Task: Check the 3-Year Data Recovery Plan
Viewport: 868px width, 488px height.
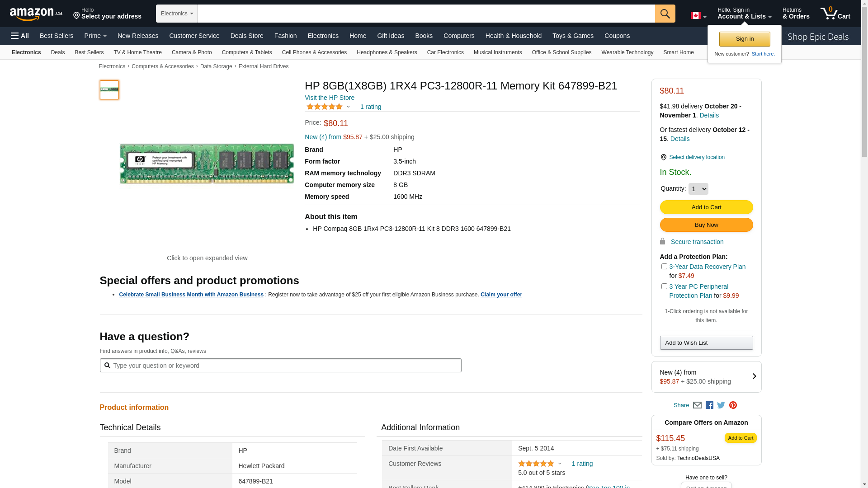Action: pyautogui.click(x=664, y=267)
